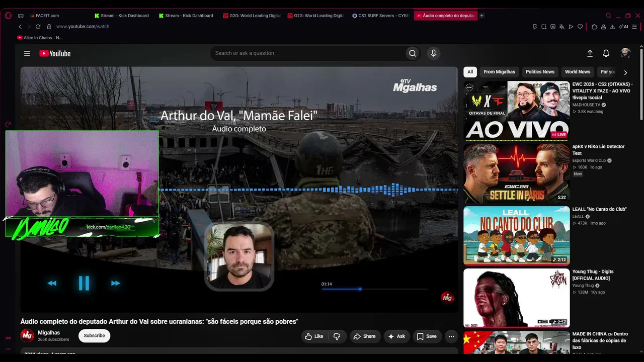Open more actions three-dot menu
Image resolution: width=644 pixels, height=362 pixels.
451,336
